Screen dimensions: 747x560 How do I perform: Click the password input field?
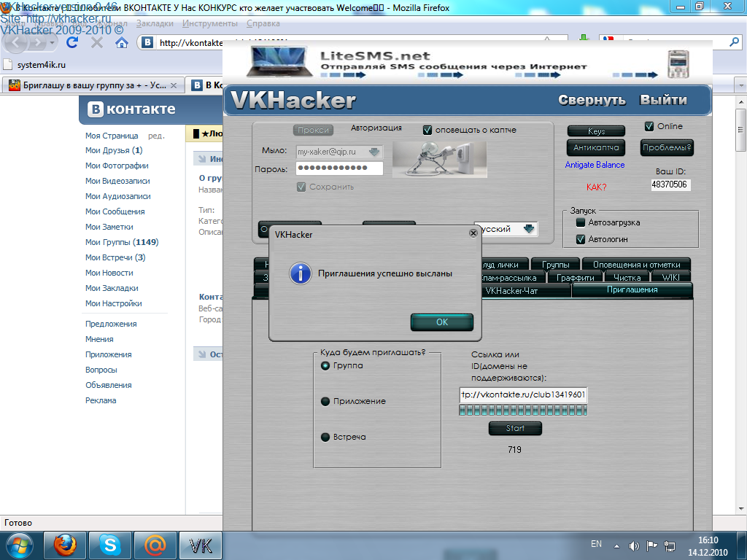point(339,168)
